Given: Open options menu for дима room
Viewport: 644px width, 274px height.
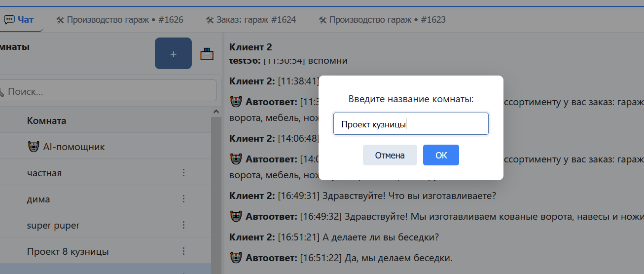Looking at the screenshot, I should pos(183,199).
